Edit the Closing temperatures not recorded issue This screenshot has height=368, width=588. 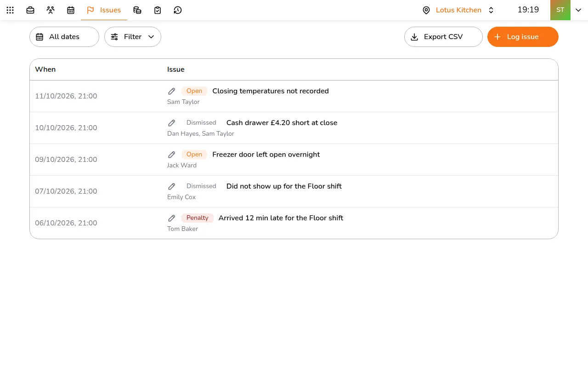coord(171,91)
